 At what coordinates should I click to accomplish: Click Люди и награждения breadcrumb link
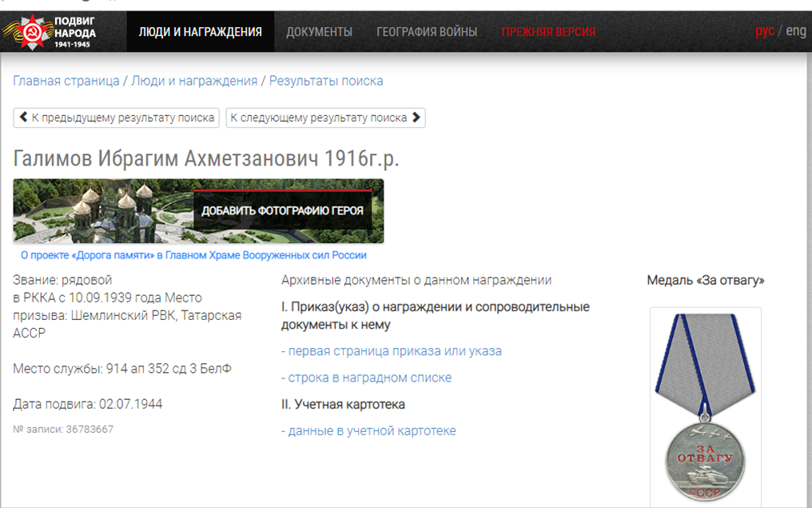pos(194,81)
